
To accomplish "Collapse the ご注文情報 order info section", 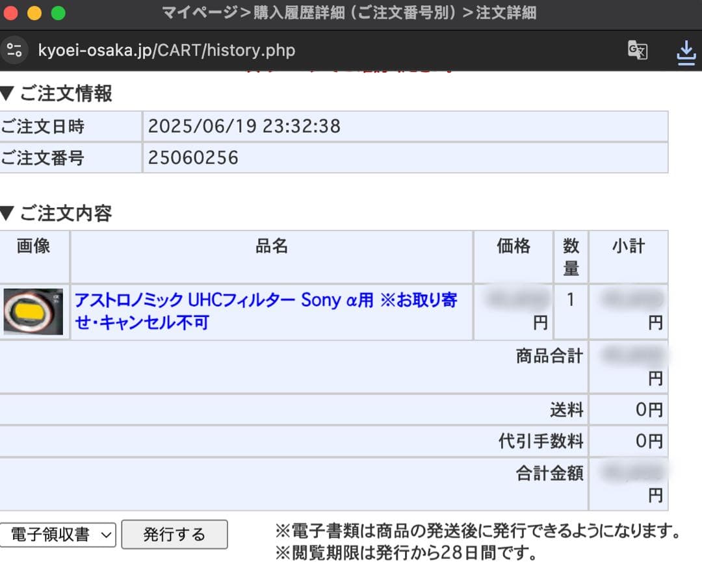I will (58, 94).
